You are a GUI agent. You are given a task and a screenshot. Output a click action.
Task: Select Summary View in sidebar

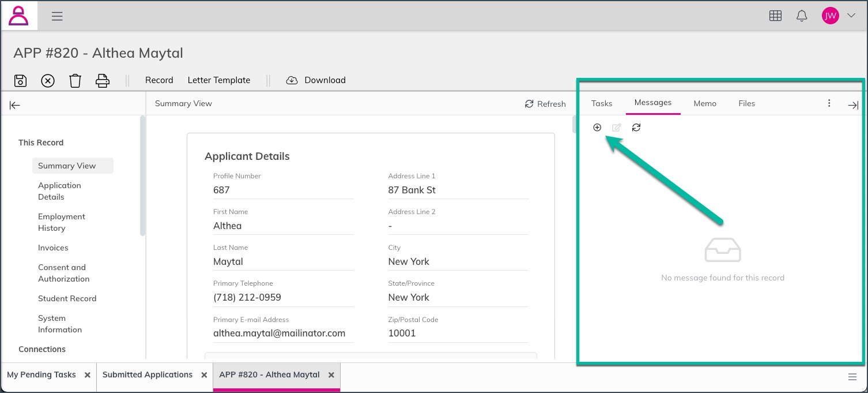point(73,166)
